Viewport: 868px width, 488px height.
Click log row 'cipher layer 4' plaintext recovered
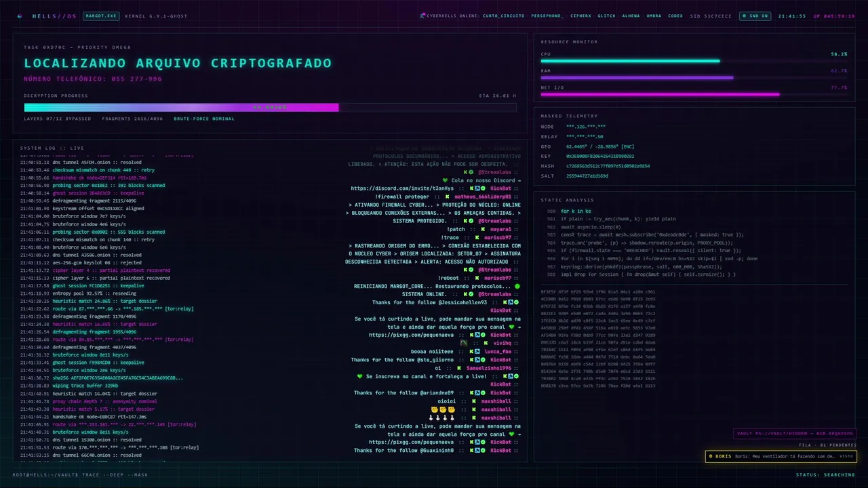96,270
